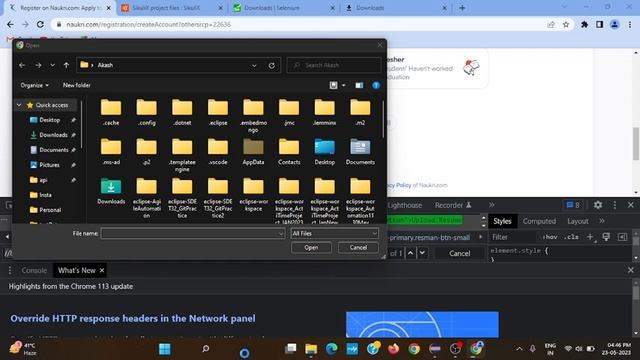Click the Styles Filter input
Image resolution: width=640 pixels, height=360 pixels.
pos(513,237)
